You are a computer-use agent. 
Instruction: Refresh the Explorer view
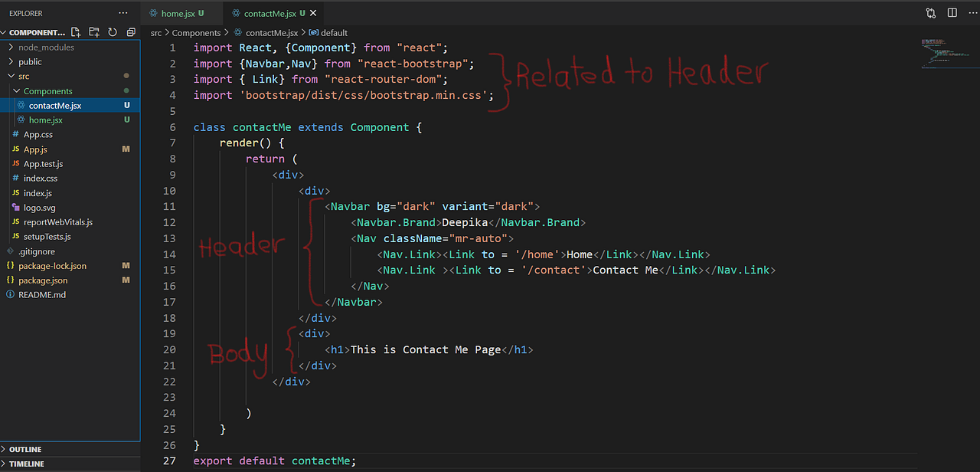113,31
